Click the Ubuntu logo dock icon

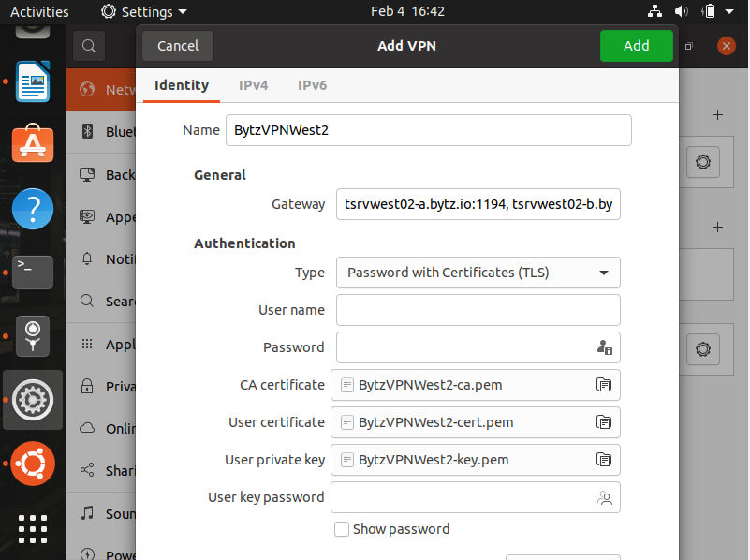[33, 464]
